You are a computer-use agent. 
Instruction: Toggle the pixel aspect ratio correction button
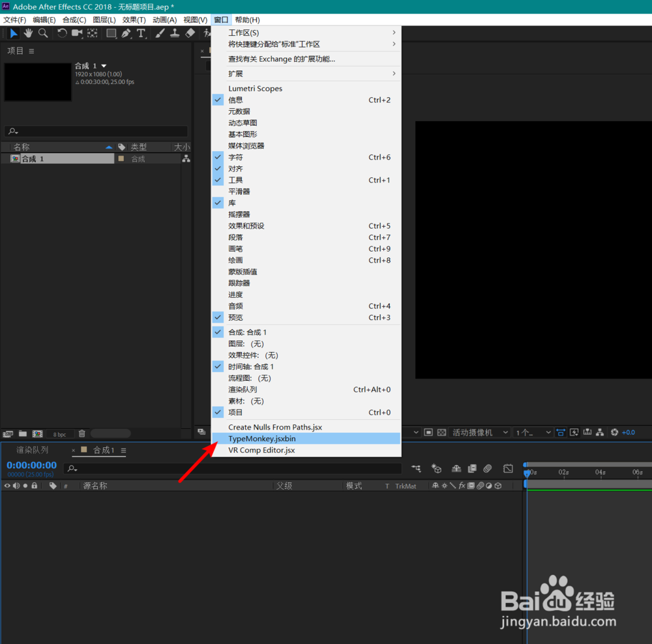561,432
